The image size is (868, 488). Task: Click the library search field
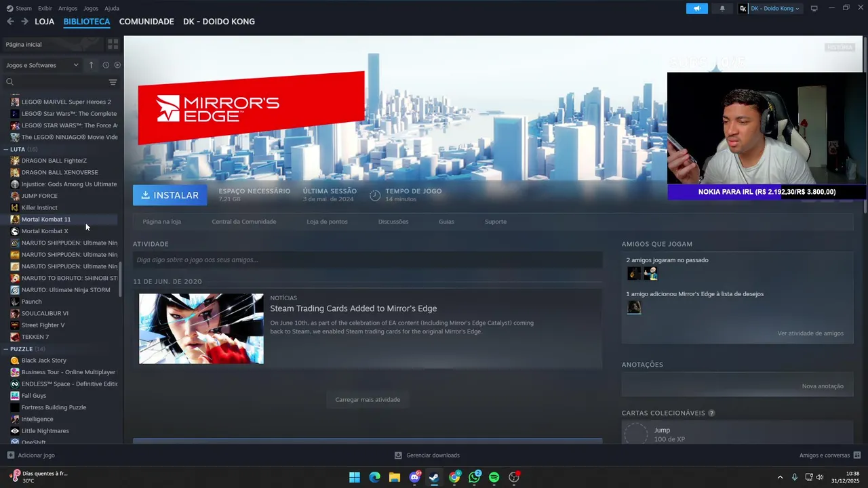point(56,82)
